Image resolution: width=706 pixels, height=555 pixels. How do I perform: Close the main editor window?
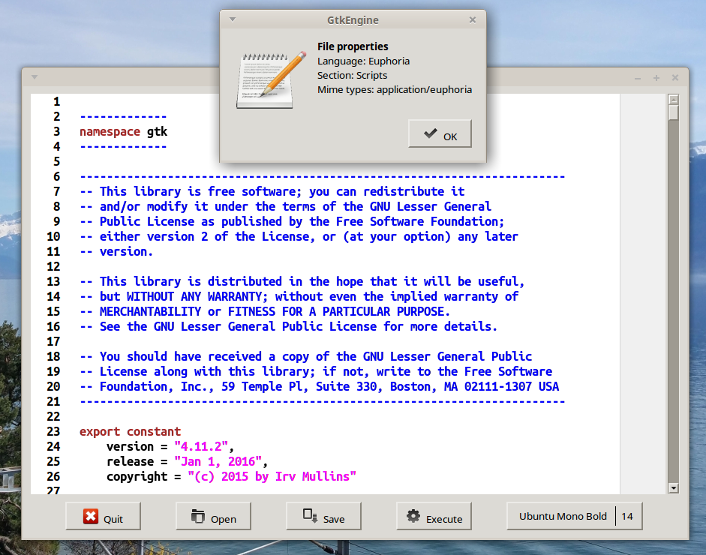tap(674, 77)
